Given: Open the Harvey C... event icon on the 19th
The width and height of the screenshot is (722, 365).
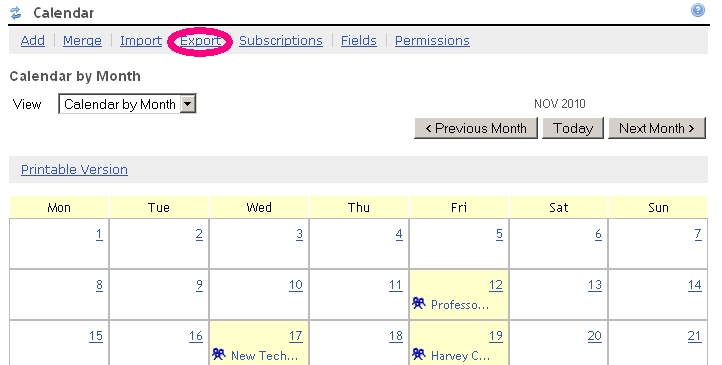Looking at the screenshot, I should 419,354.
